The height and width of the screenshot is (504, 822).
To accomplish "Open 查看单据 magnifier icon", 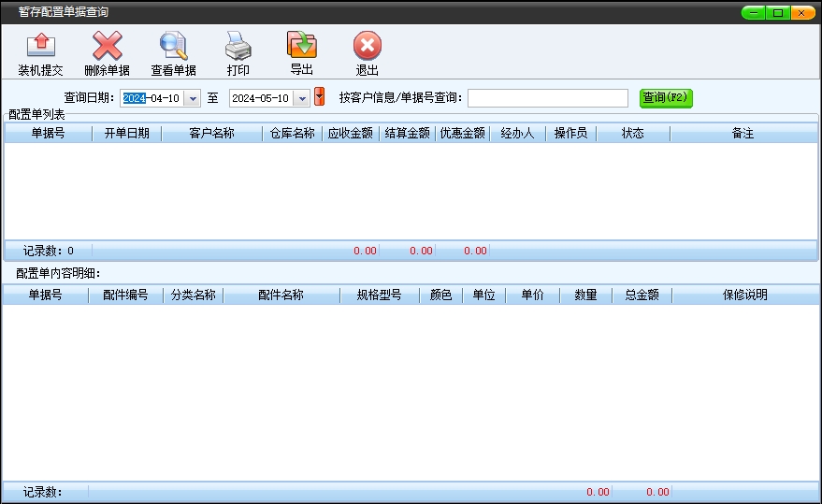I will coord(173,47).
